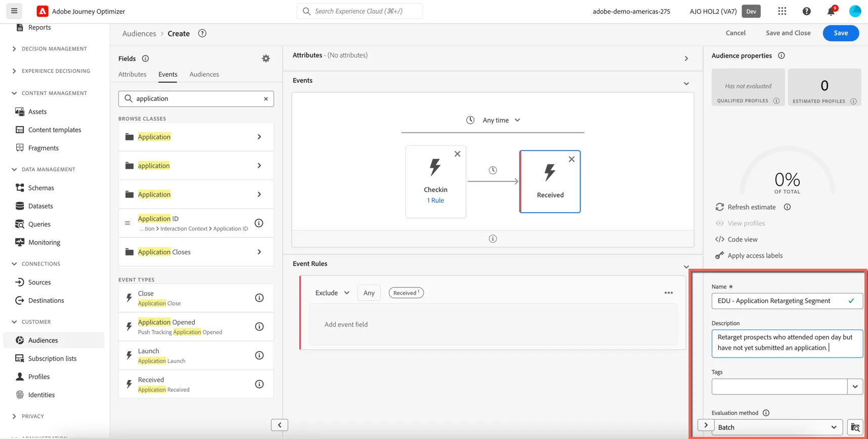This screenshot has width=868, height=439.
Task: Click the clock icon between events
Action: (493, 170)
